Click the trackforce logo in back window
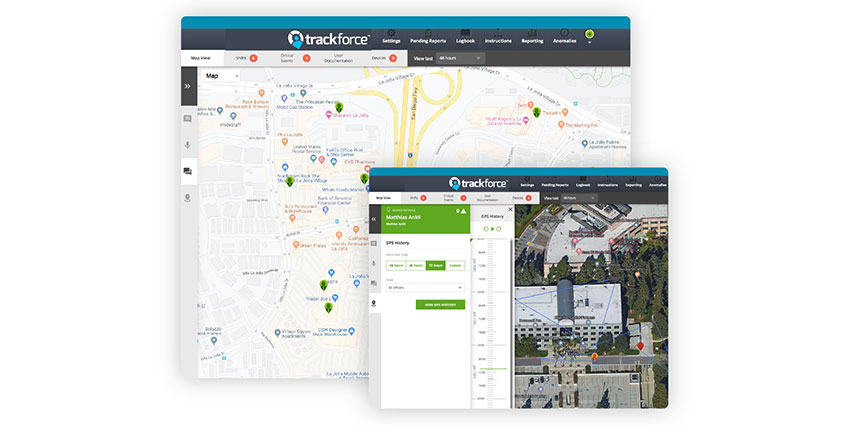 [329, 39]
